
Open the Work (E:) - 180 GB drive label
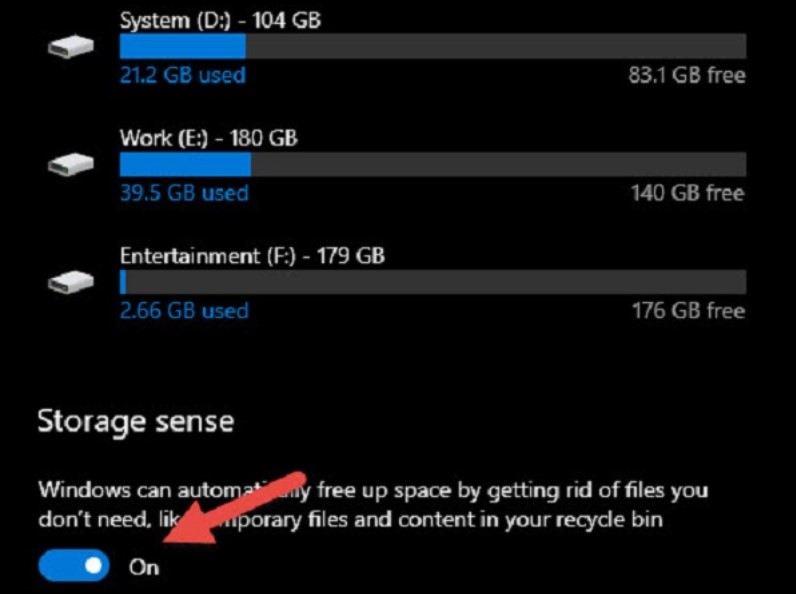pos(208,137)
